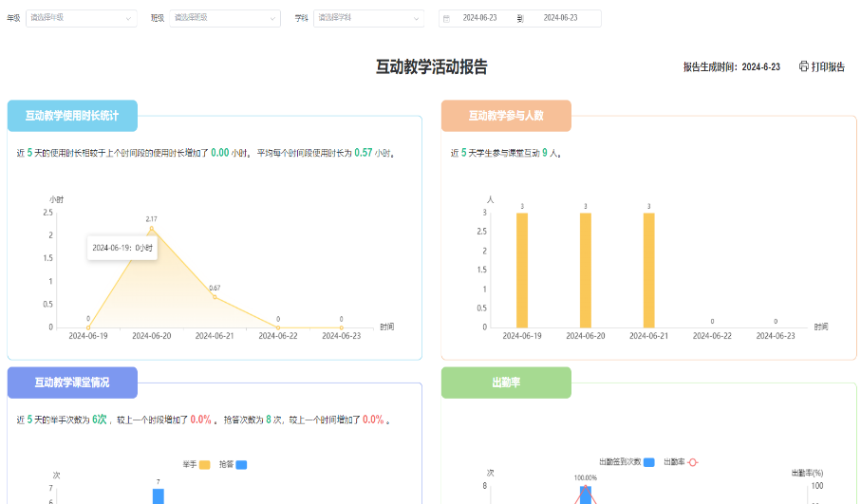The height and width of the screenshot is (504, 861).
Task: Click the 2024-06-19 bar in participation chart
Action: point(522,270)
